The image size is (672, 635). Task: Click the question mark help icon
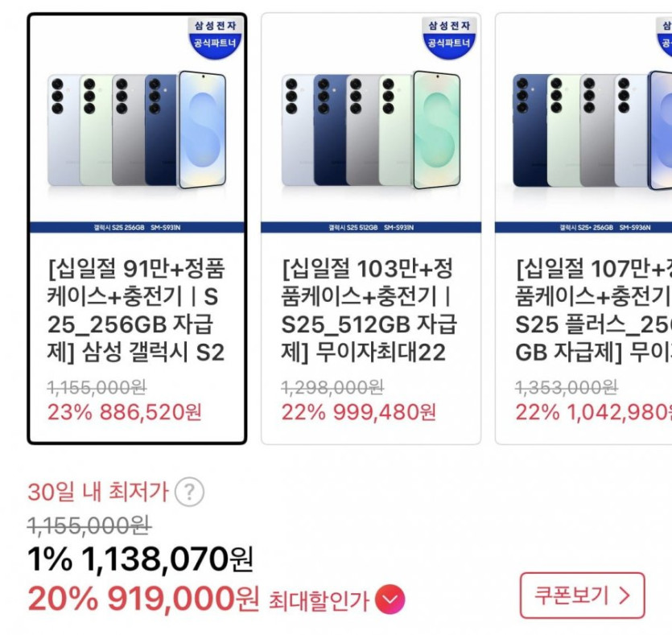click(189, 491)
